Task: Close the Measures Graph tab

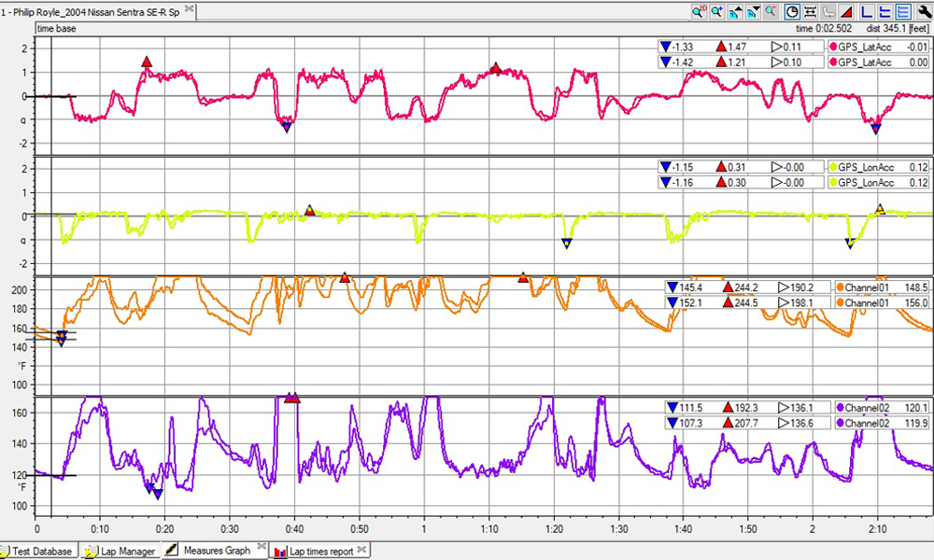Action: pyautogui.click(x=262, y=548)
